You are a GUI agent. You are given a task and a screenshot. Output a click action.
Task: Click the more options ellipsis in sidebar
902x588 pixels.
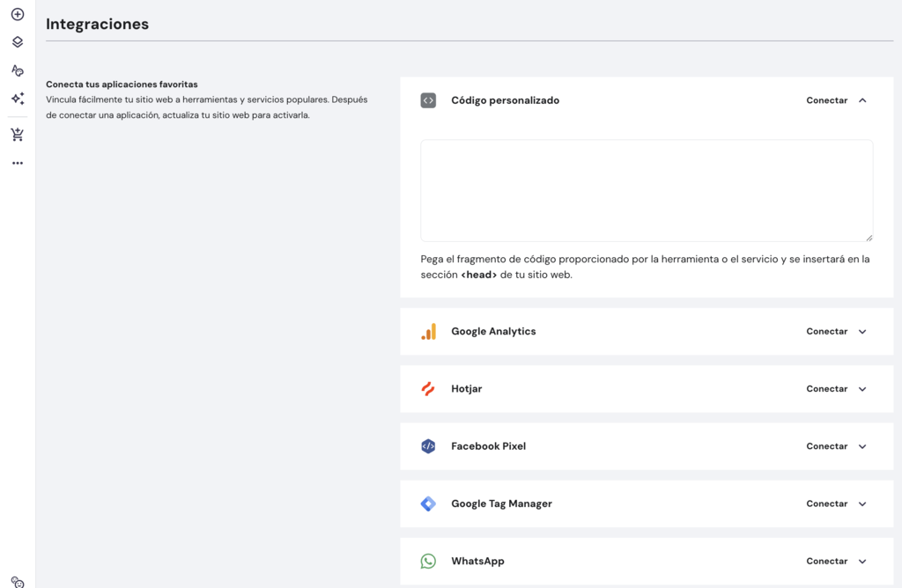(x=17, y=162)
